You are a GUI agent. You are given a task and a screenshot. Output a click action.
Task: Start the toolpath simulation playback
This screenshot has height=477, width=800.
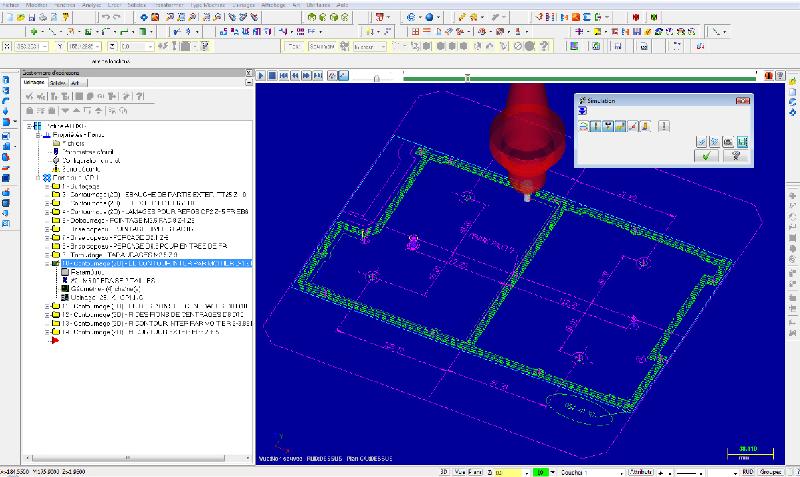261,76
